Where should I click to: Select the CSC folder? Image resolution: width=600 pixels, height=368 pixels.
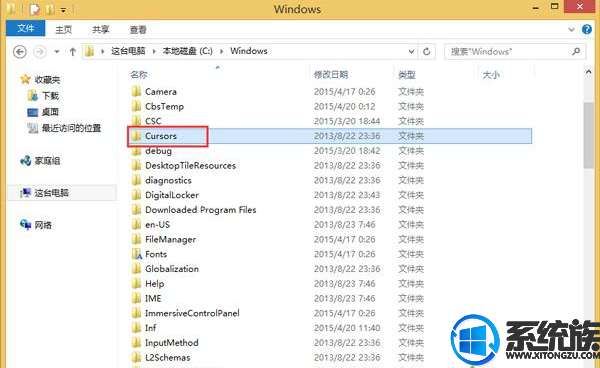pos(153,121)
